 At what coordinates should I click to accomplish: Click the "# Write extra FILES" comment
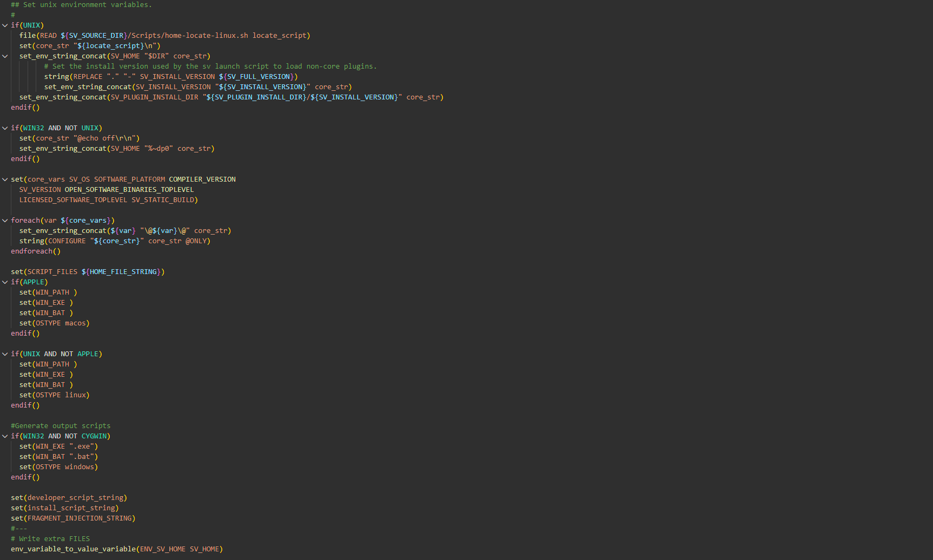(50, 539)
